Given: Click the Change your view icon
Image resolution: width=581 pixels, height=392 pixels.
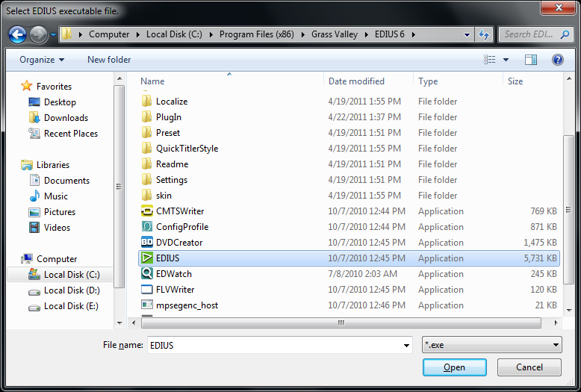Looking at the screenshot, I should (490, 60).
